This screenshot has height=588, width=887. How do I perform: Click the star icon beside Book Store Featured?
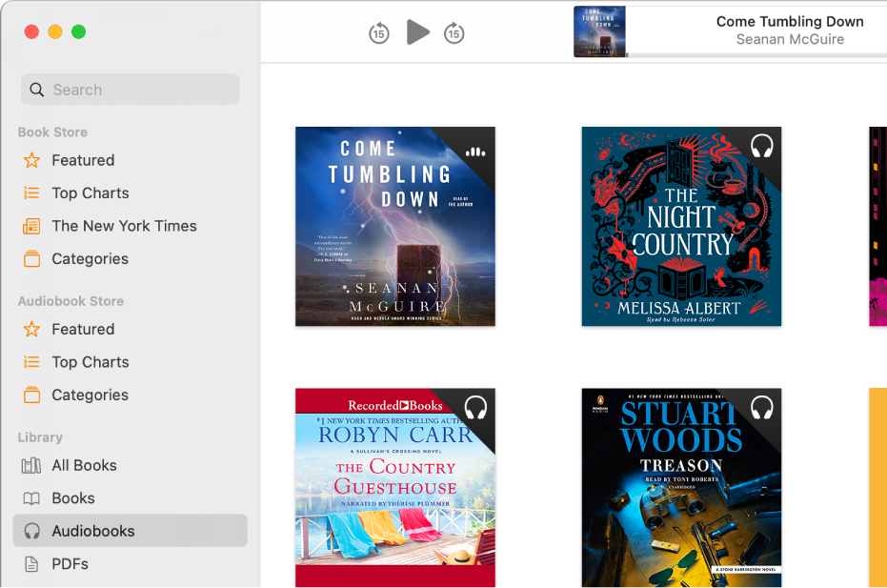[x=31, y=160]
